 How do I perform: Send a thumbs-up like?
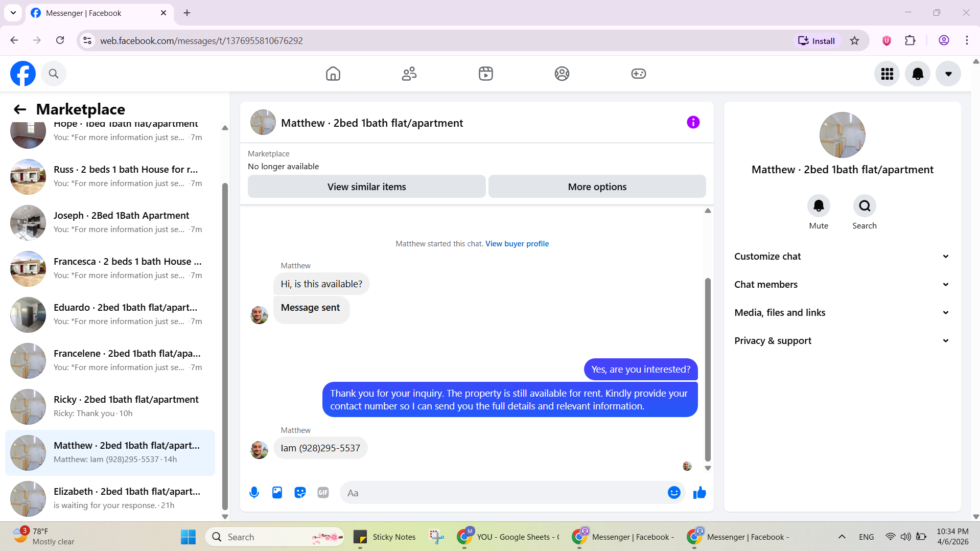coord(699,493)
